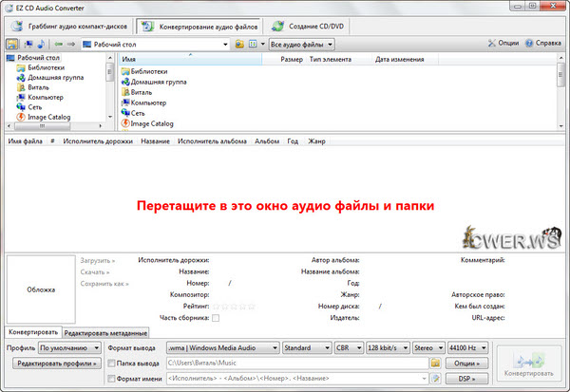Open the Опции settings in top toolbar
This screenshot has width=570, height=392.
click(503, 44)
